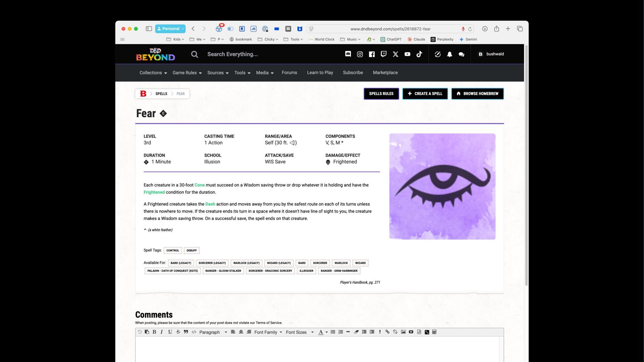Viewport: 644px width, 362px height.
Task: Click the Safari downloads icon
Action: (485, 29)
